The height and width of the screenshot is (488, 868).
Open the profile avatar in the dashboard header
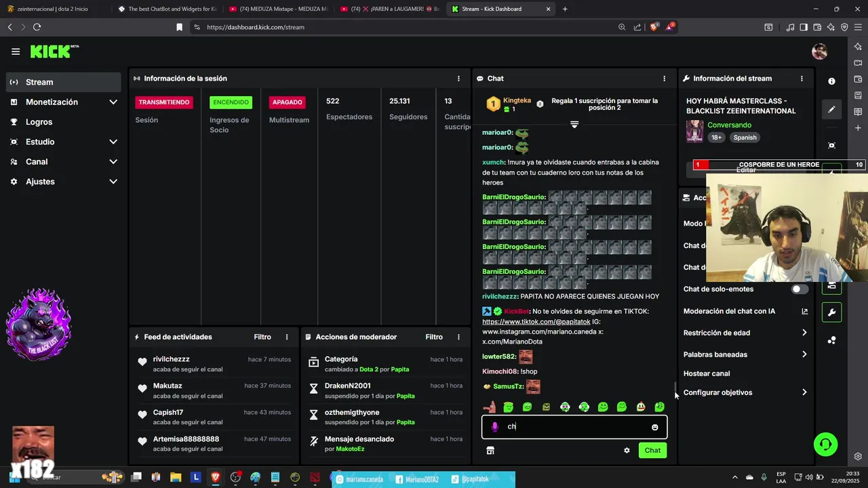click(x=820, y=52)
